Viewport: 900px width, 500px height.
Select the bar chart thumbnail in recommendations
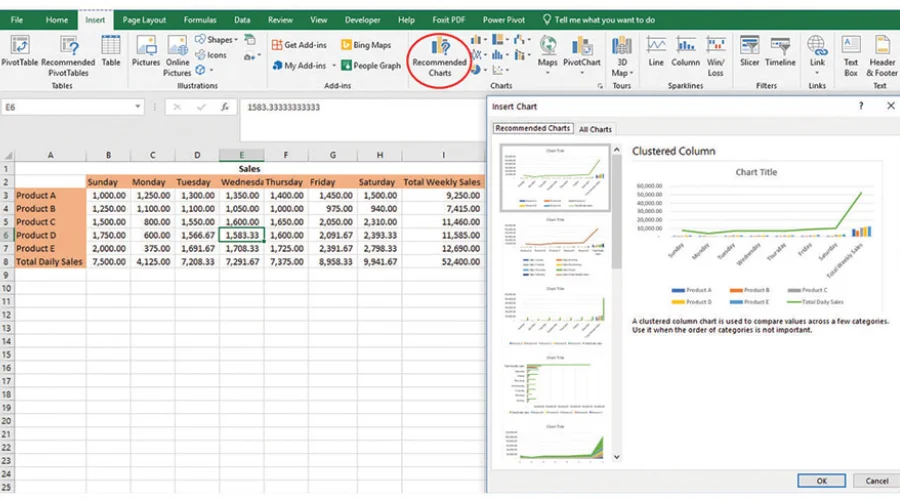tap(555, 385)
